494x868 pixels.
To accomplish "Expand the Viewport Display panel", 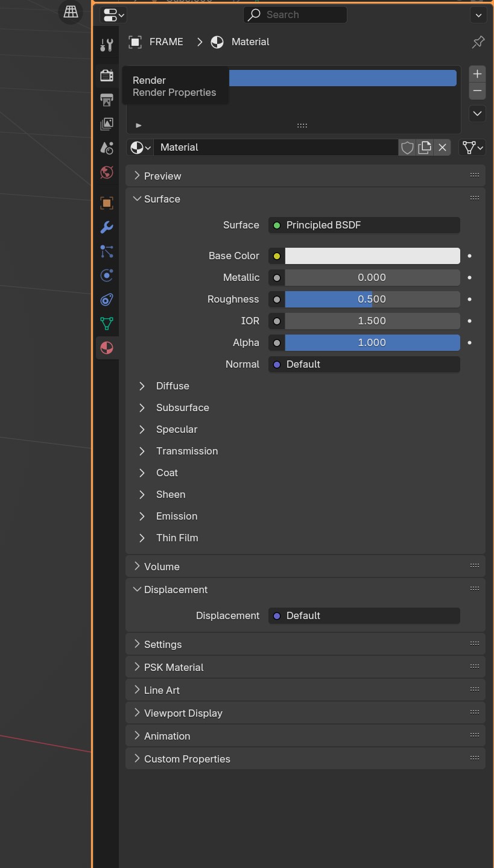I will (x=305, y=713).
